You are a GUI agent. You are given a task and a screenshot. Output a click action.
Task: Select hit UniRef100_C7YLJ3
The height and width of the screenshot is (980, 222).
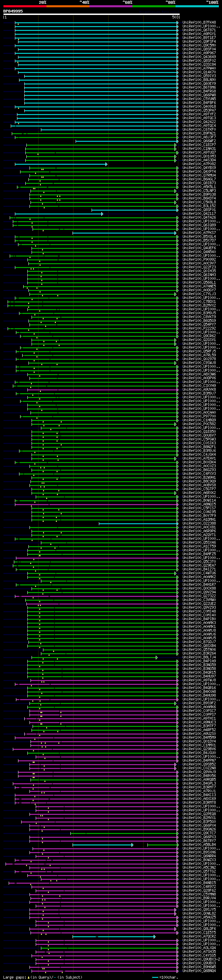point(199,294)
